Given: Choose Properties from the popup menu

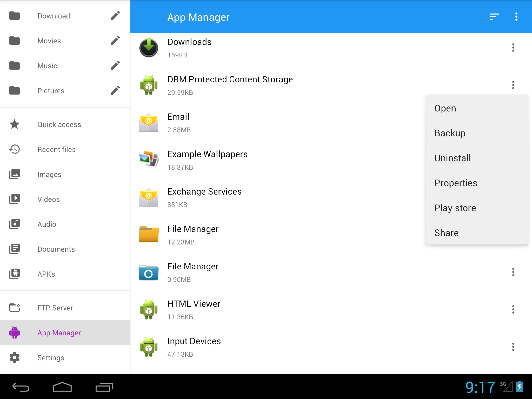Looking at the screenshot, I should click(456, 183).
